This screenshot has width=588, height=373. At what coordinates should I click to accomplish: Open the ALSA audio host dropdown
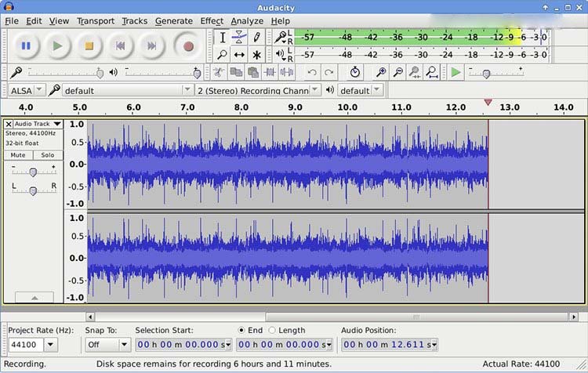(x=27, y=90)
